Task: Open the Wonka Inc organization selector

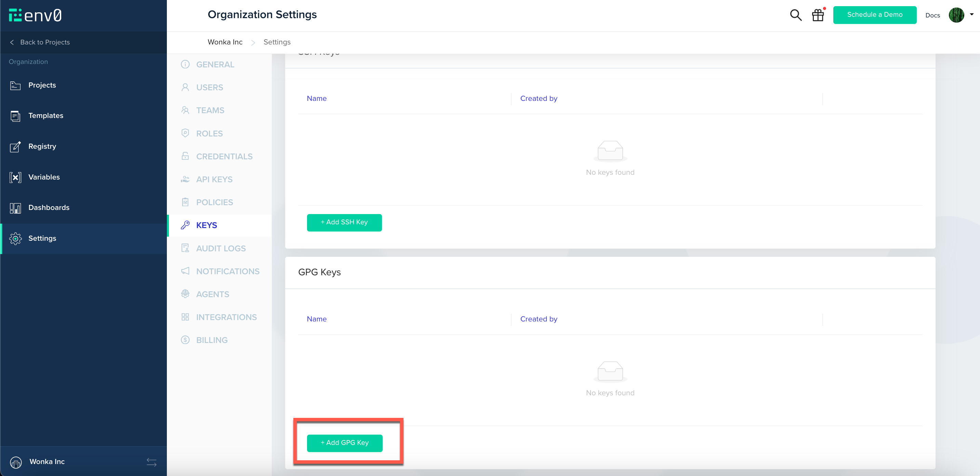Action: pos(47,462)
